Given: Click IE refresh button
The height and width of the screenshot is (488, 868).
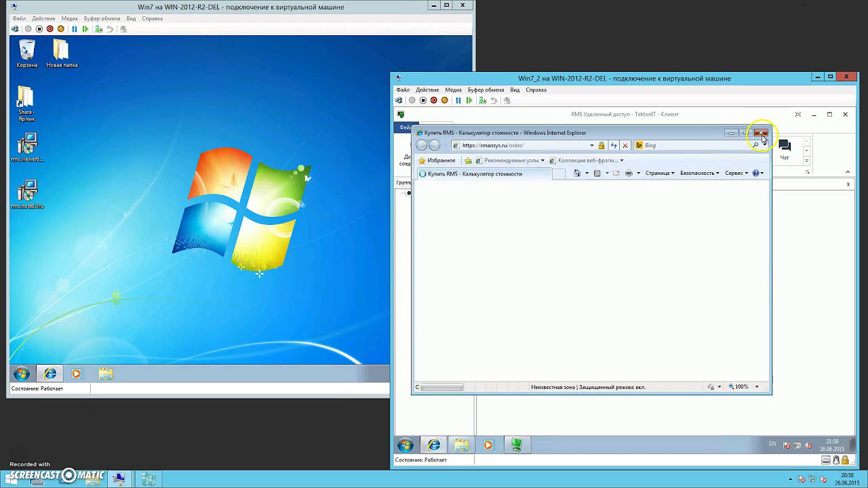Looking at the screenshot, I should coord(614,145).
